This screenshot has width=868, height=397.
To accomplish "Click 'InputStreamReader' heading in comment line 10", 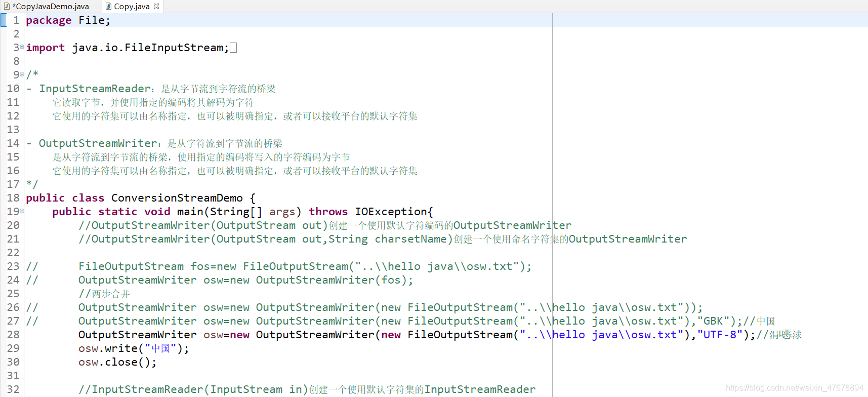I will tap(95, 89).
